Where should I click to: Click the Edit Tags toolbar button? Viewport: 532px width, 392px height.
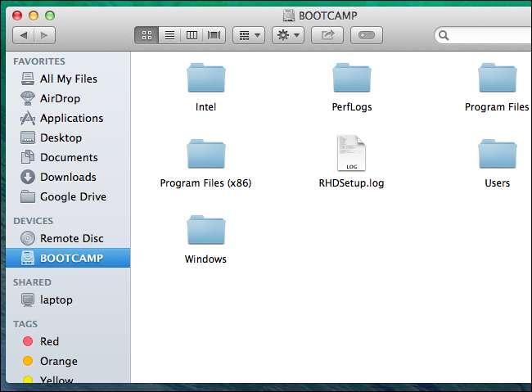(x=366, y=35)
